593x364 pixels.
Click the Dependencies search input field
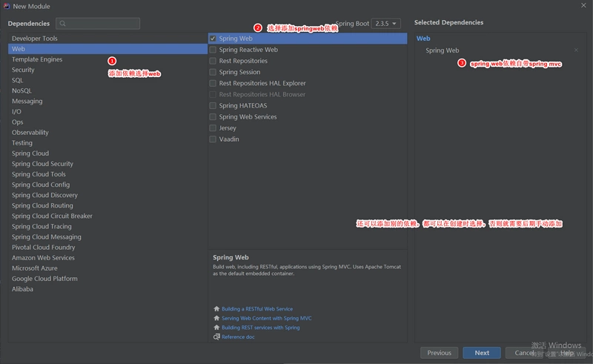98,24
